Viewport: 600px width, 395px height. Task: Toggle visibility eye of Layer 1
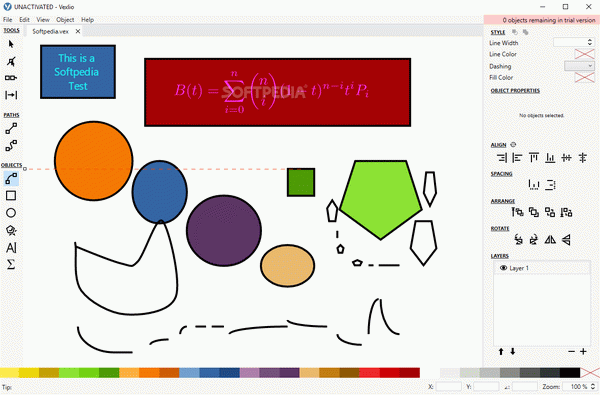pos(503,268)
